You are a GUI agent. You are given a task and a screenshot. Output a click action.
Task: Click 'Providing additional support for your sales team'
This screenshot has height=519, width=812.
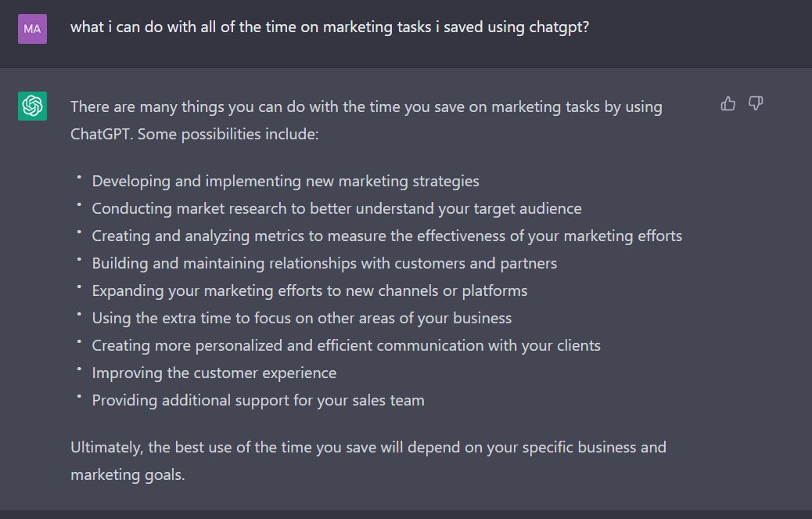pyautogui.click(x=258, y=400)
